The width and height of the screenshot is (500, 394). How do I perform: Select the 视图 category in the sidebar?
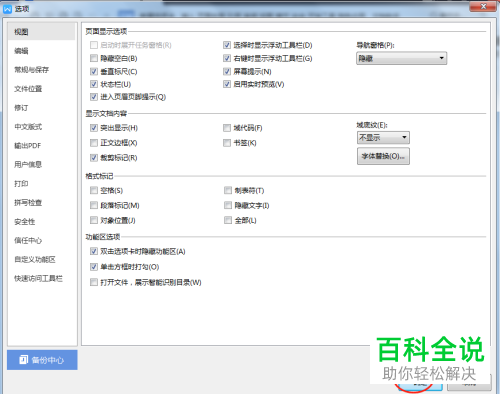point(41,32)
